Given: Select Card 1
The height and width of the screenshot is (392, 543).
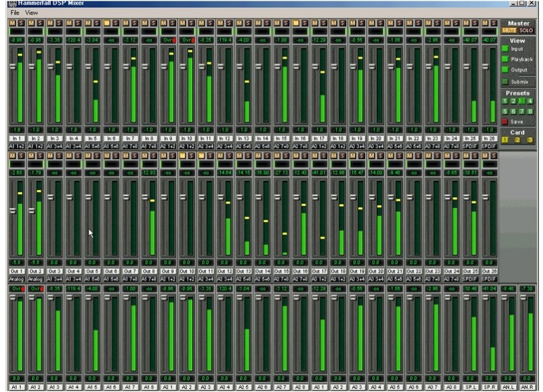Looking at the screenshot, I should point(505,140).
